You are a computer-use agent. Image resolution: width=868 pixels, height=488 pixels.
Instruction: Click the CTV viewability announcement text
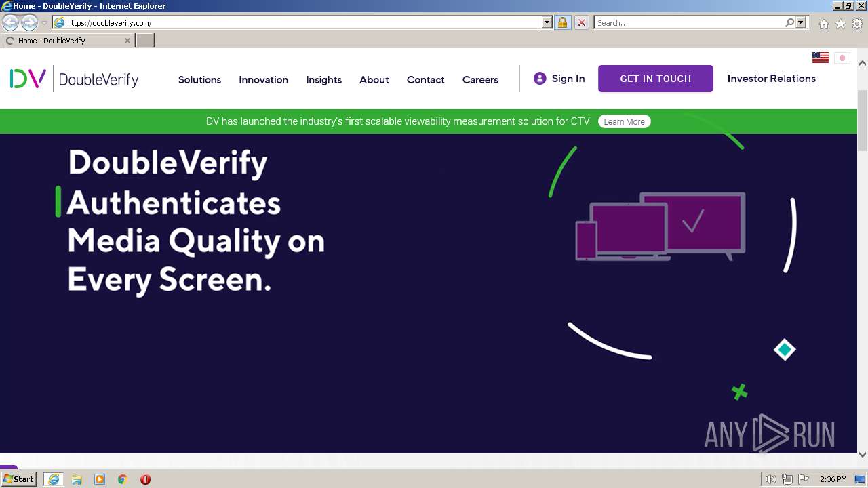399,121
